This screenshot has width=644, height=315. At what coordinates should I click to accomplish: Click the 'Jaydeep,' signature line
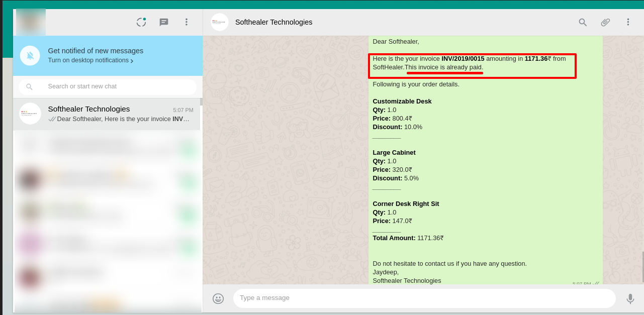[386, 272]
